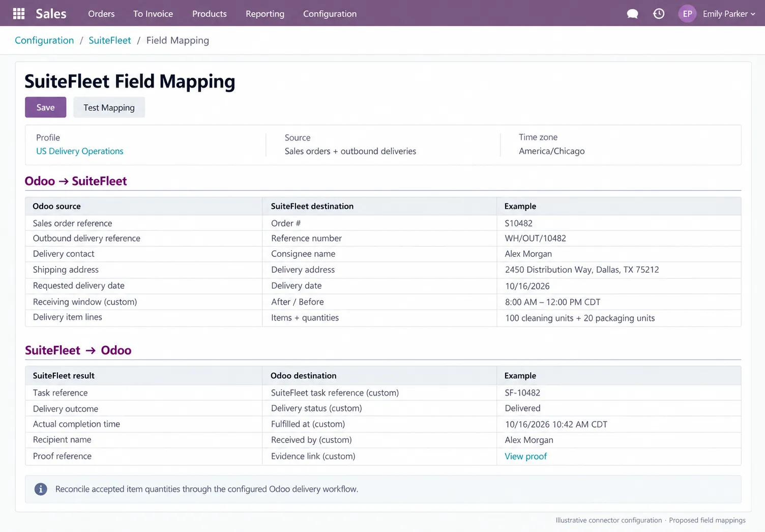Screen dimensions: 765x532
Task: Open the Products menu
Action: [x=210, y=14]
